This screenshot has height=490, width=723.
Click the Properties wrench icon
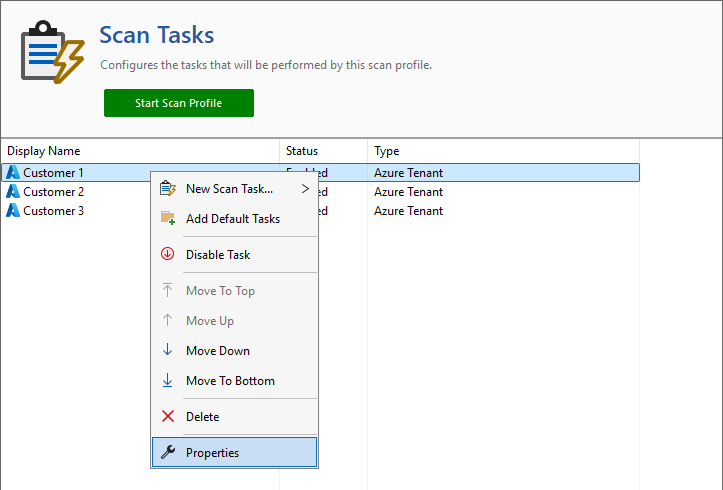point(167,453)
